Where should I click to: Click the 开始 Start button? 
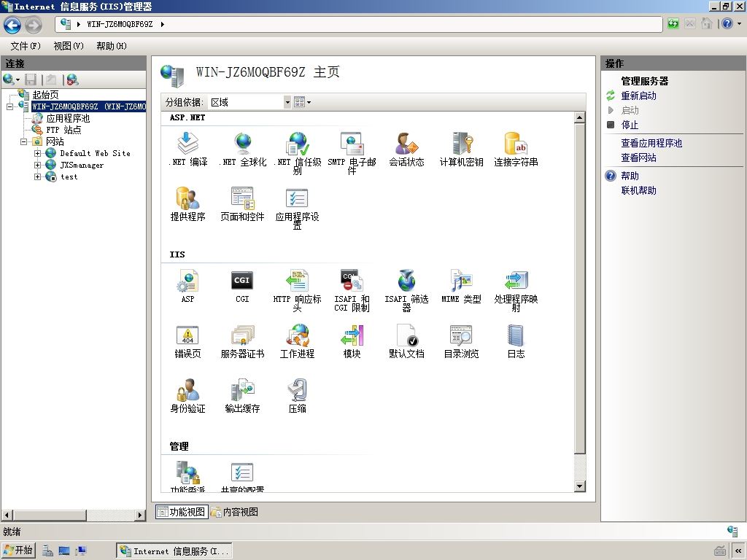(x=18, y=551)
